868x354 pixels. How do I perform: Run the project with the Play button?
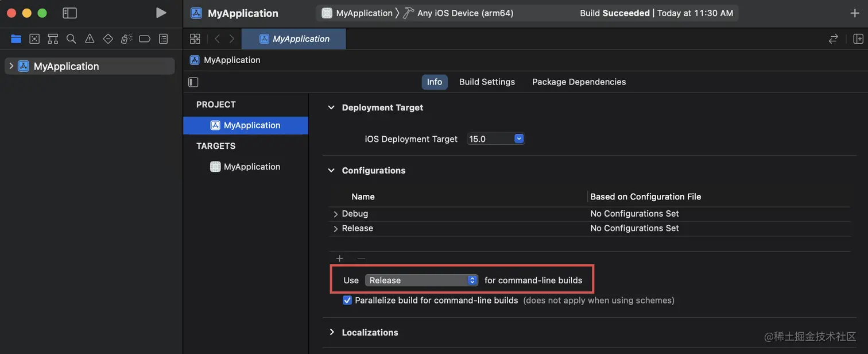coord(161,13)
